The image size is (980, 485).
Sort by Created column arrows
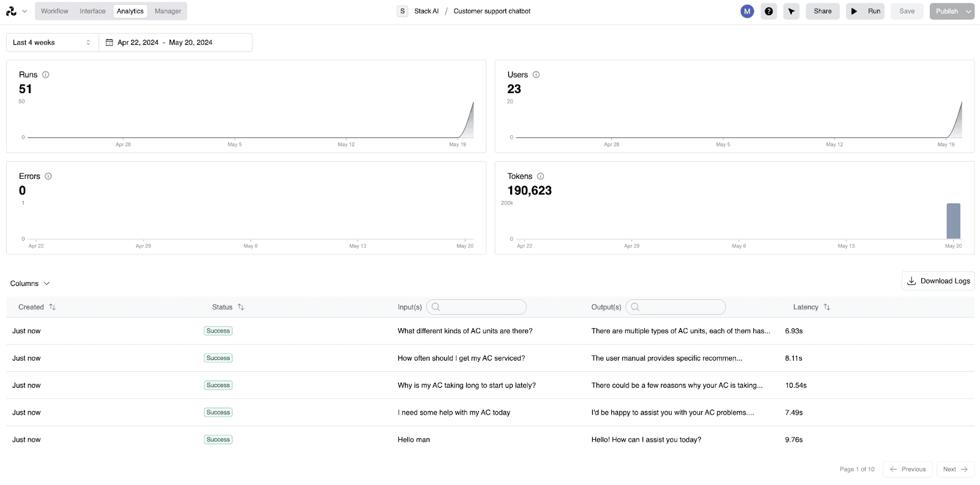52,307
